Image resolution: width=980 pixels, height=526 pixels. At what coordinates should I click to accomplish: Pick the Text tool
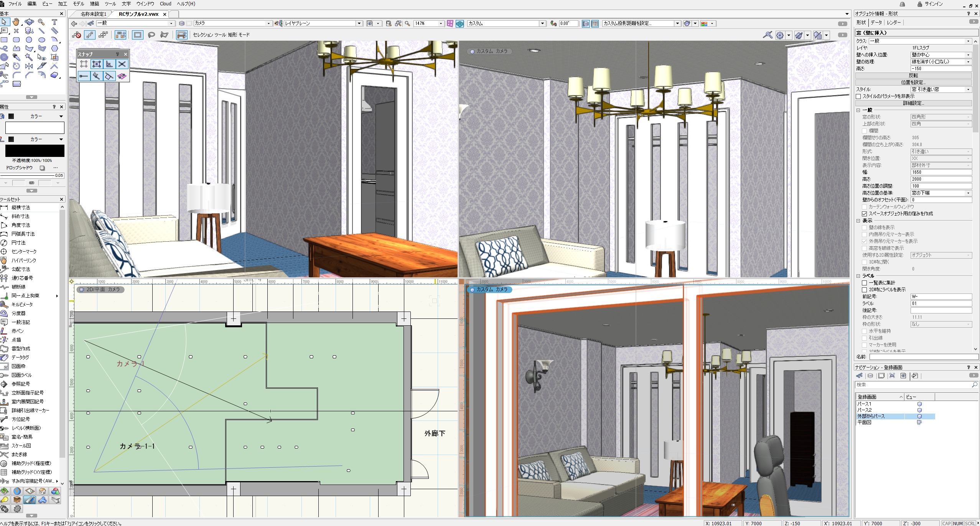pyautogui.click(x=55, y=22)
